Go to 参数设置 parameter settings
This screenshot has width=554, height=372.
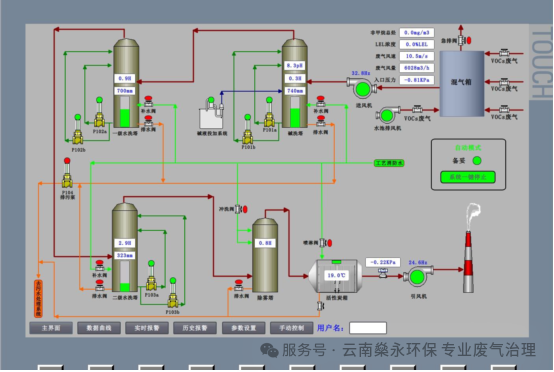(x=243, y=328)
